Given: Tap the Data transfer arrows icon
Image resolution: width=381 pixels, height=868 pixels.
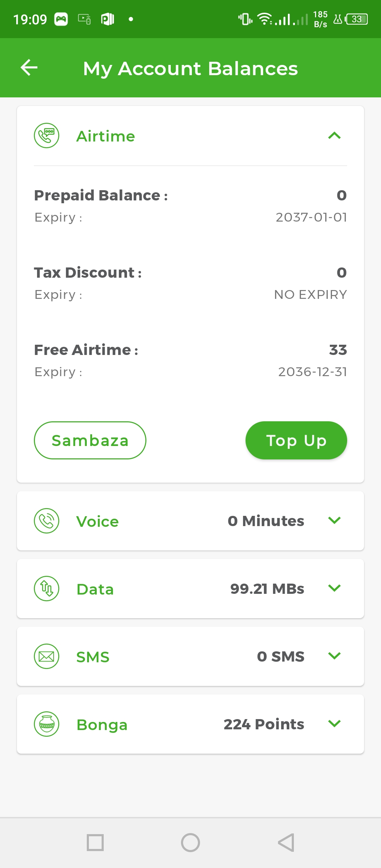Looking at the screenshot, I should point(47,589).
